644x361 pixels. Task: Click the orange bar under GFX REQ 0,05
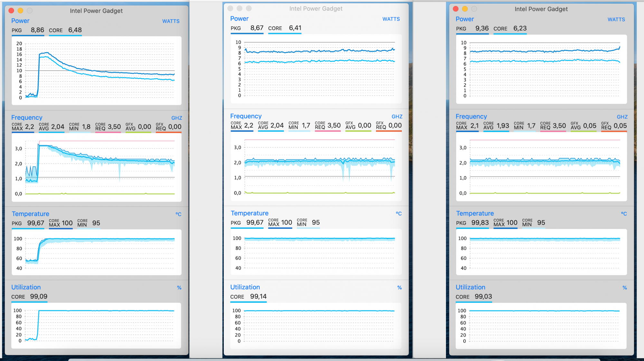click(614, 131)
